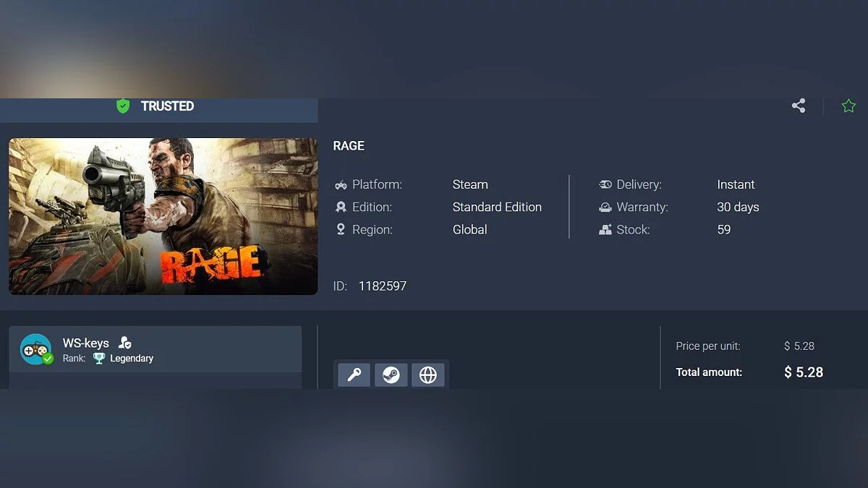Select the product ID 1182597

point(383,286)
